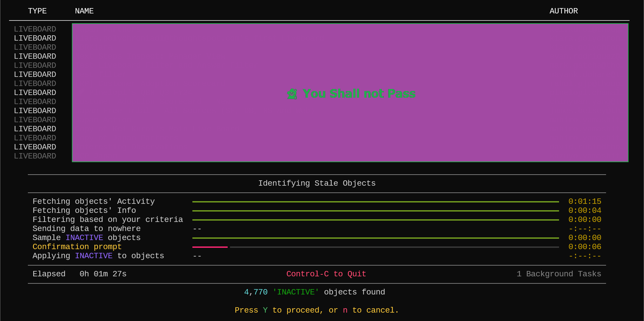Screen dimensions: 644x321
Task: Click the Sample INACTIVE objects progress bar
Action: click(376, 238)
